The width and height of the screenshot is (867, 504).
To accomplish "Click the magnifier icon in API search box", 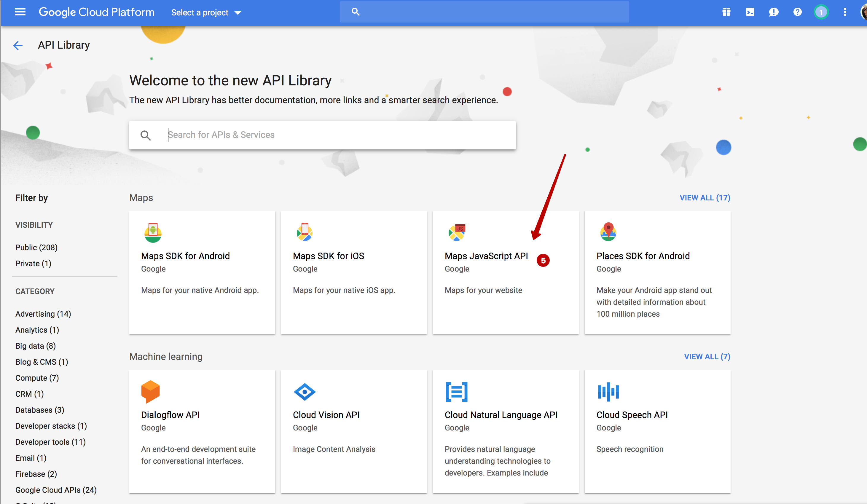I will tap(146, 135).
